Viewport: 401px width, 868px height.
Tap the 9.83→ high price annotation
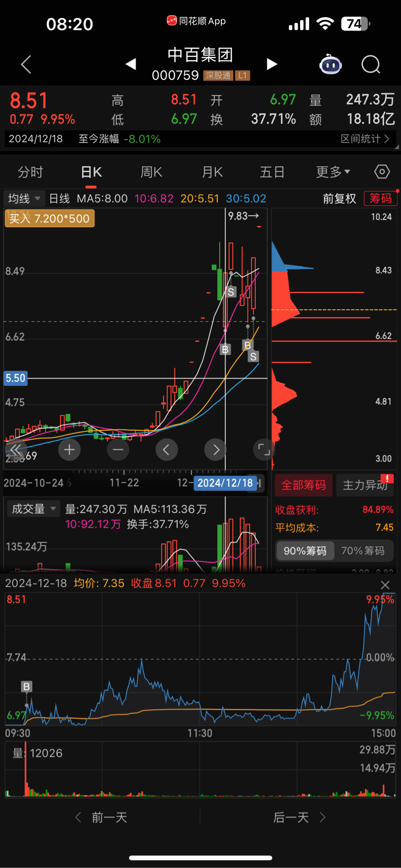243,216
